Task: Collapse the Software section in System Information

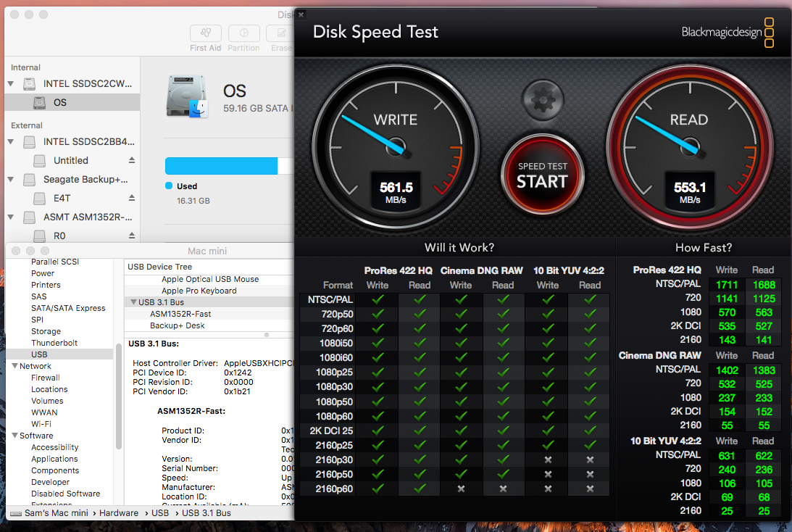Action: (14, 436)
